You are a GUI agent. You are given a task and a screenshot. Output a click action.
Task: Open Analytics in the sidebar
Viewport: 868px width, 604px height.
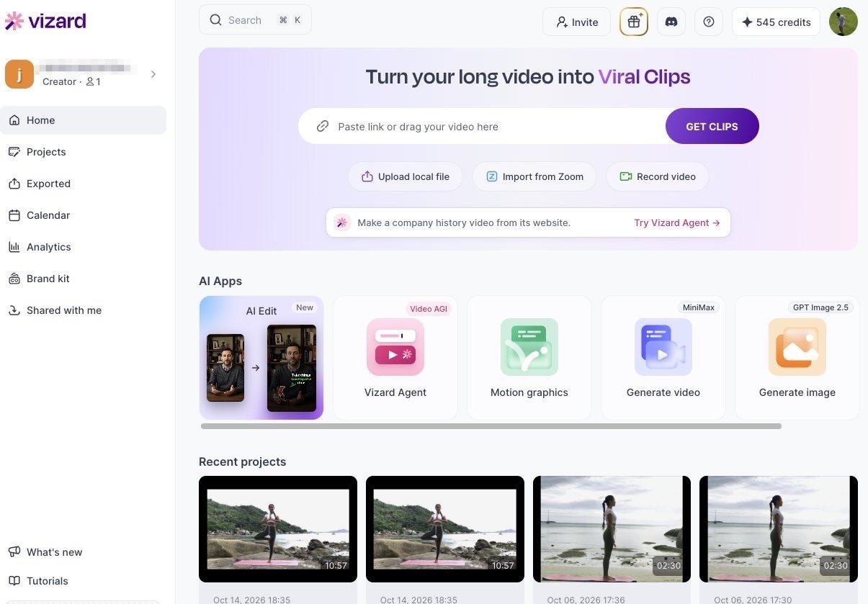coord(83,247)
